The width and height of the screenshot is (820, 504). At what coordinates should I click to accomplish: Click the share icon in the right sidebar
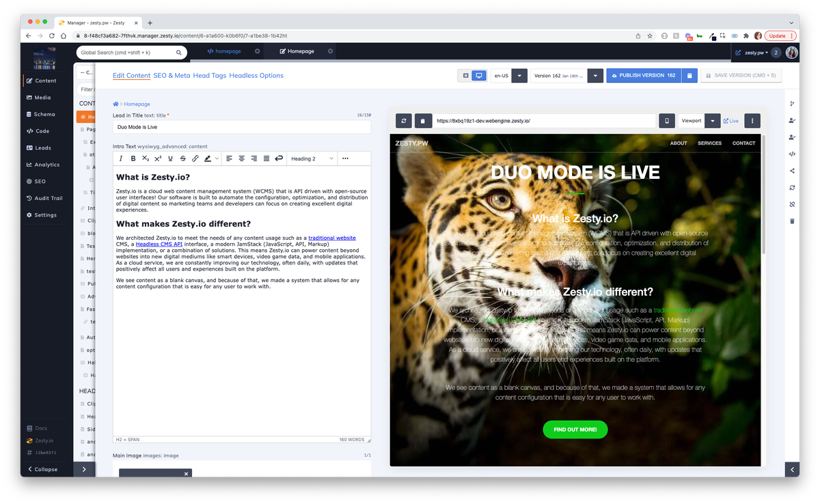click(791, 170)
